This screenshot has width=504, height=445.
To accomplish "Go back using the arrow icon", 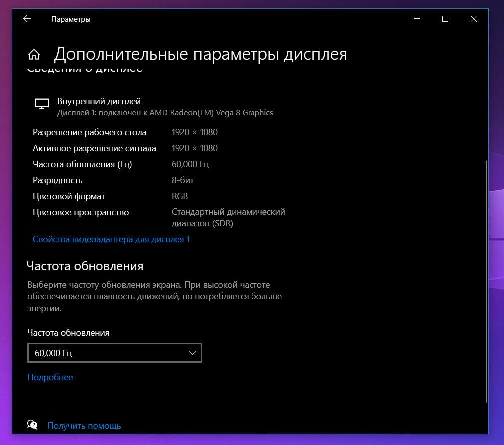I will click(27, 19).
